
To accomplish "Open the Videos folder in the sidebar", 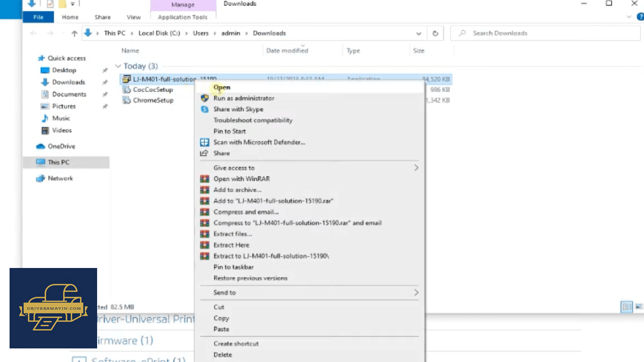I will tap(62, 131).
